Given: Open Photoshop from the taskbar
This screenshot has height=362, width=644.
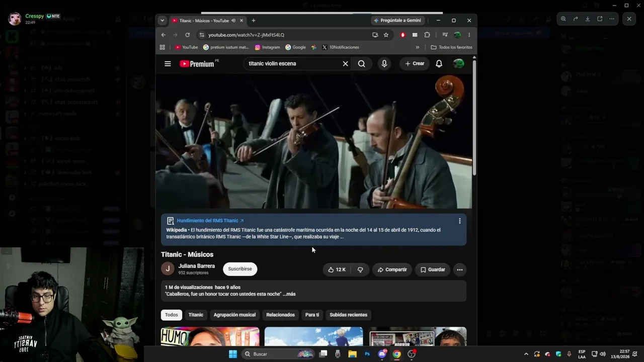Looking at the screenshot, I should [367, 354].
